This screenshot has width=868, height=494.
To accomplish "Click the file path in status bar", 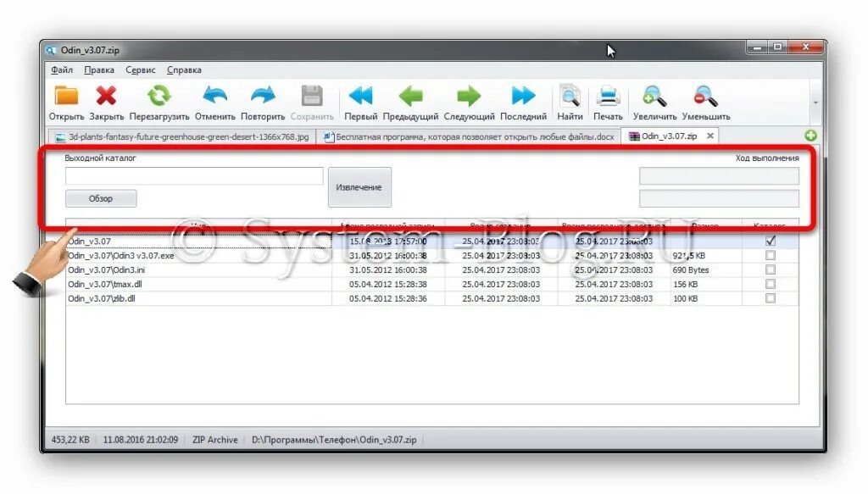I will 334,440.
